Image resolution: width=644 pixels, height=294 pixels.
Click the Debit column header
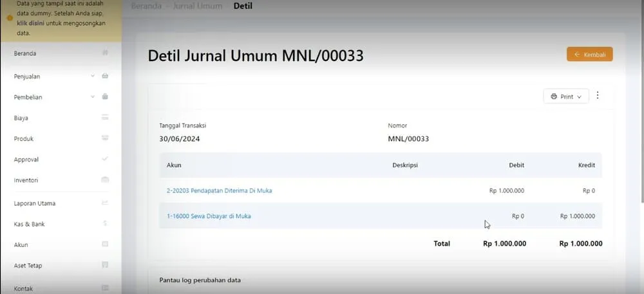tap(516, 165)
